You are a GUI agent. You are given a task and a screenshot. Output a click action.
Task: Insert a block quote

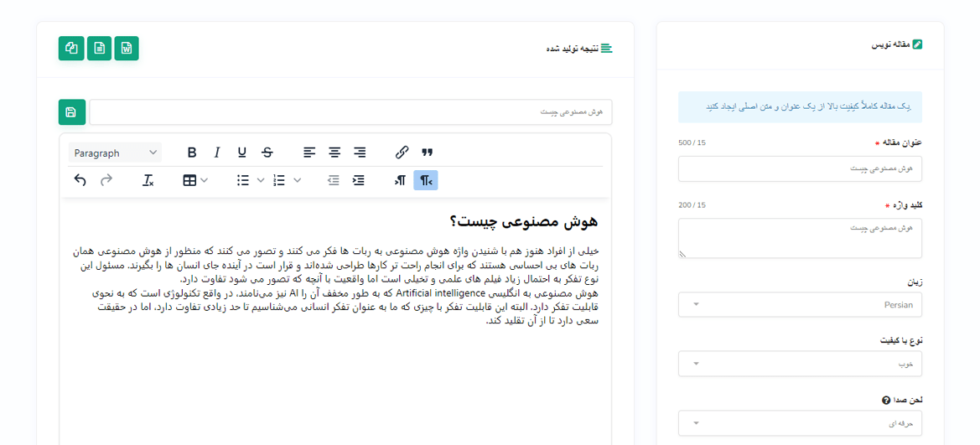[428, 153]
